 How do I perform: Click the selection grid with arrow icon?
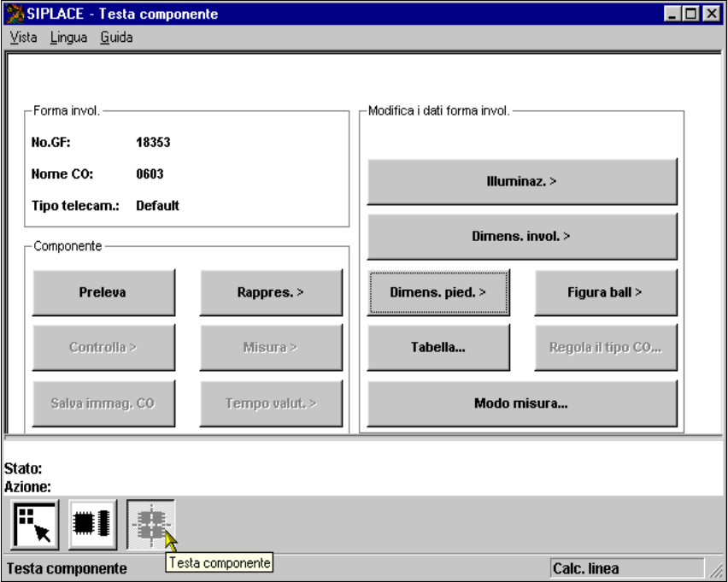tap(35, 525)
